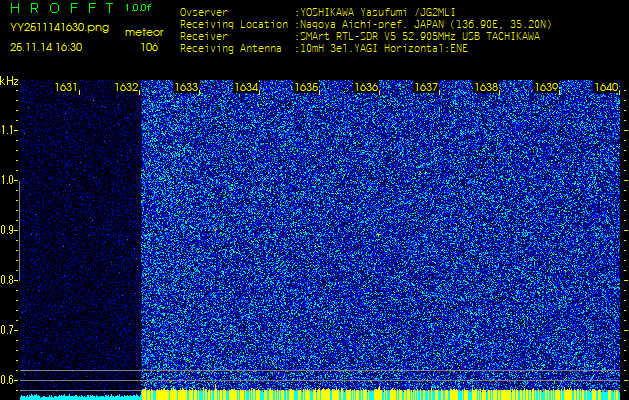This screenshot has height=400, width=629.
Task: Click time marker 1636
Action: (x=366, y=87)
